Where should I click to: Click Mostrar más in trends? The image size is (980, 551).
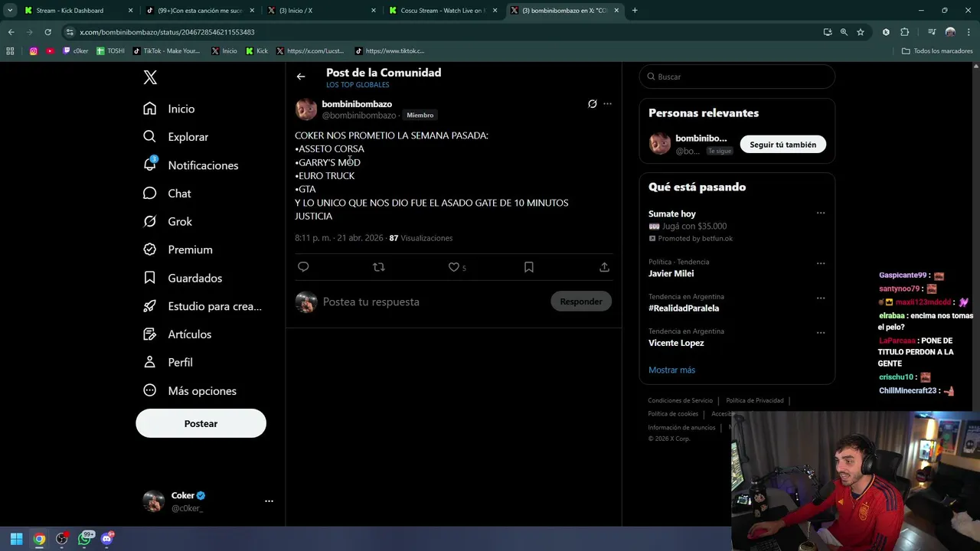[671, 370]
